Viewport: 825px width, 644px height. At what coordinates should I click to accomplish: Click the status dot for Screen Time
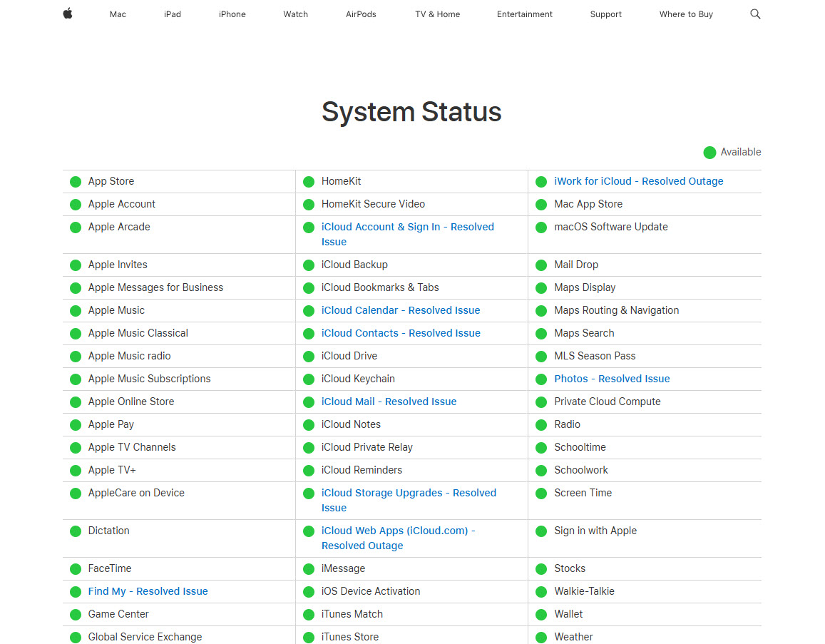[x=541, y=494]
